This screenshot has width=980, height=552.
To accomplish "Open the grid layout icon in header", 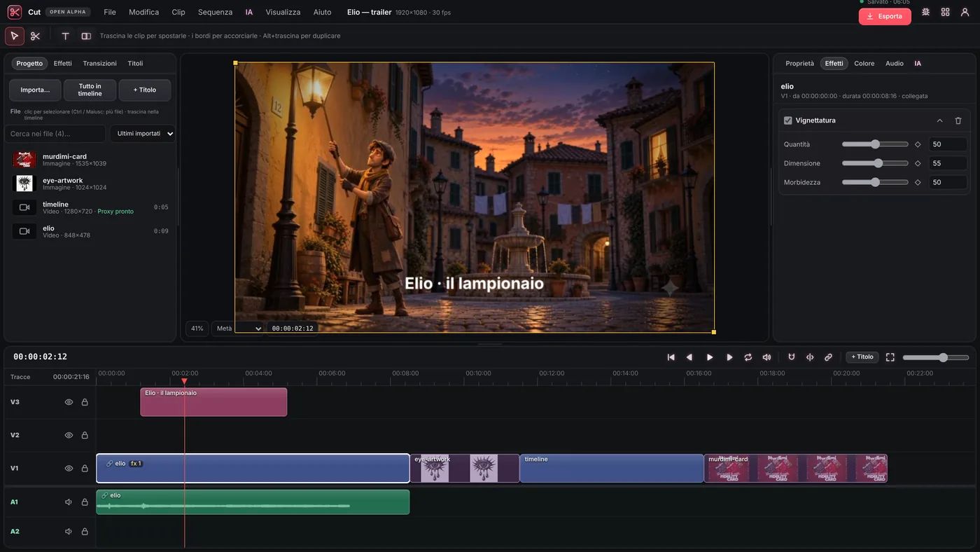I will [x=945, y=13].
